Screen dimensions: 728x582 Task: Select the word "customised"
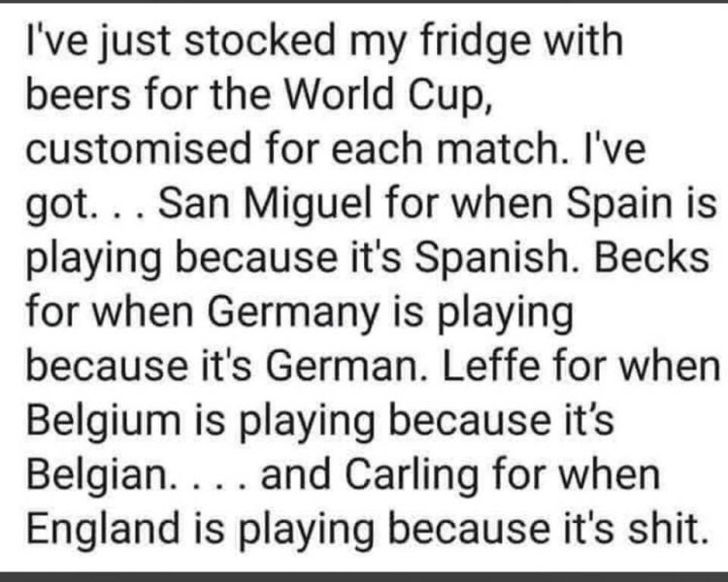point(139,148)
